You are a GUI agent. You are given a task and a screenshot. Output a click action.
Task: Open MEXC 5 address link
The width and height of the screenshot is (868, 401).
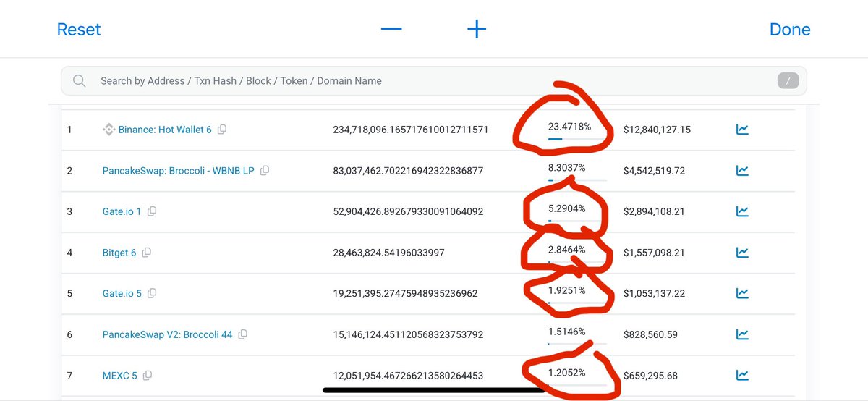click(x=120, y=376)
